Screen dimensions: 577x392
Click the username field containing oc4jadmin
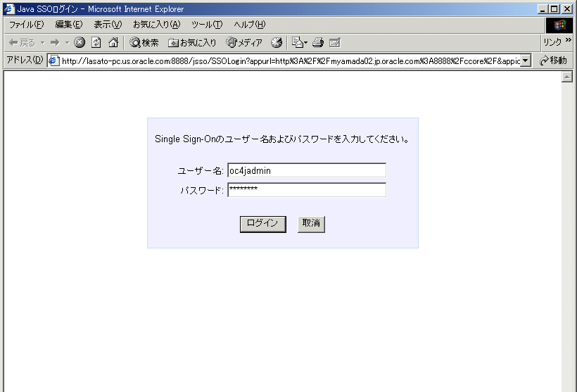(x=307, y=170)
